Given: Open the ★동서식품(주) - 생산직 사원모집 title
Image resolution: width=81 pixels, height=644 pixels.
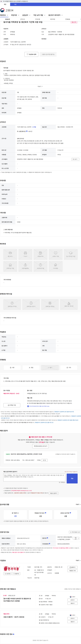Looking at the screenshot, I should click(14, 617).
